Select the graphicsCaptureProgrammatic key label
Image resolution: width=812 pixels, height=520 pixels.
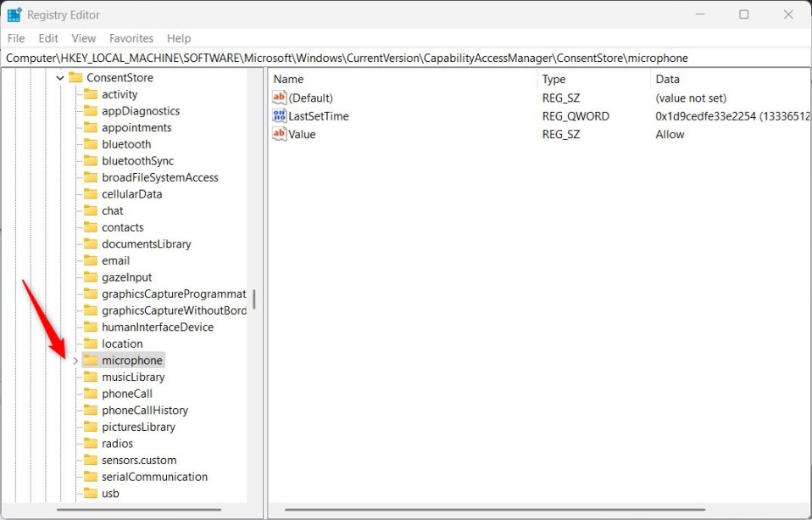[174, 294]
